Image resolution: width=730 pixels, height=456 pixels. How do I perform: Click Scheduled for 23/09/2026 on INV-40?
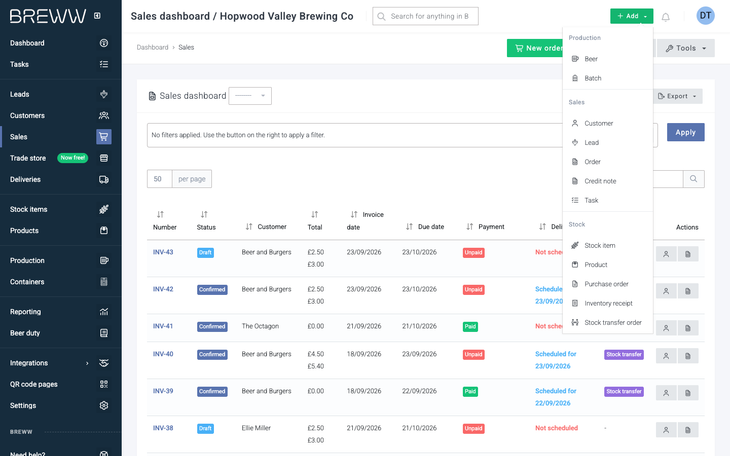(x=555, y=360)
